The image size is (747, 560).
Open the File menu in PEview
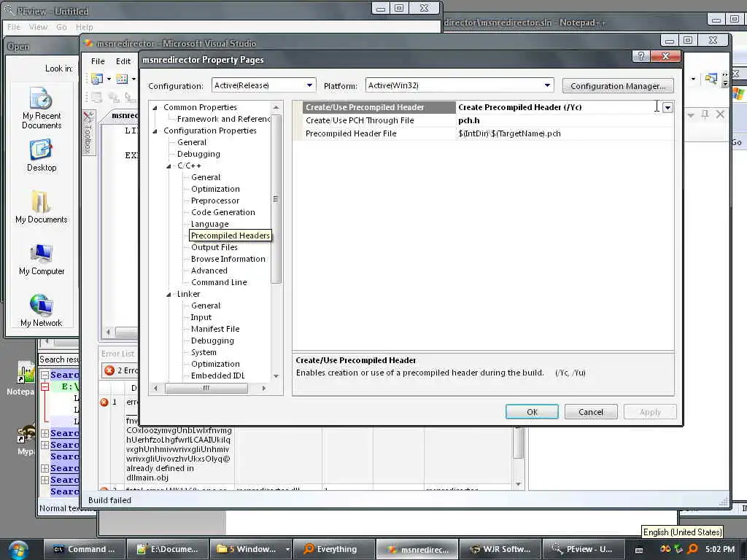pos(14,27)
